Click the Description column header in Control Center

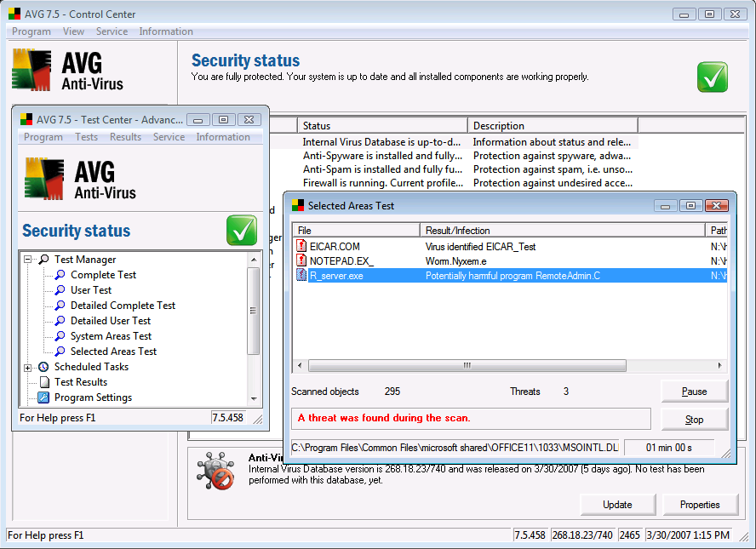click(x=553, y=126)
